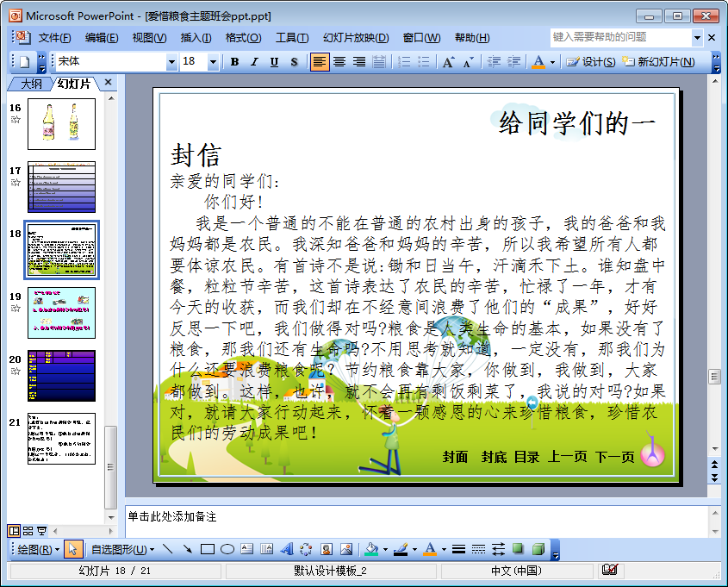Toggle bulleted list
The image size is (728, 587).
click(423, 62)
